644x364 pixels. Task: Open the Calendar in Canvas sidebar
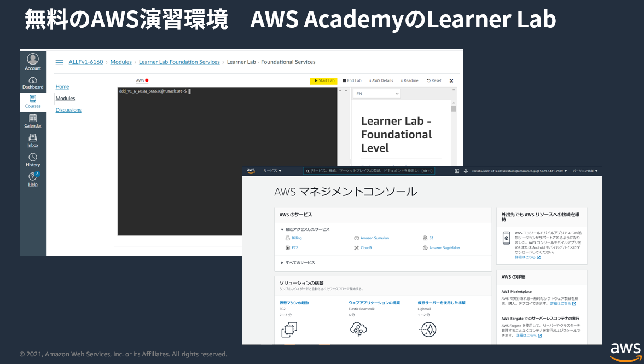point(33,121)
